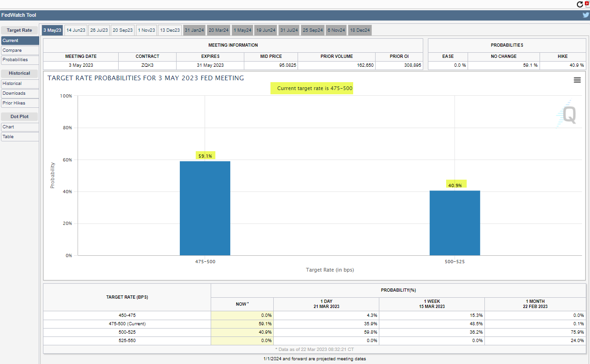Open the Twitter bird icon link
Image resolution: width=590 pixels, height=364 pixels.
(x=586, y=15)
